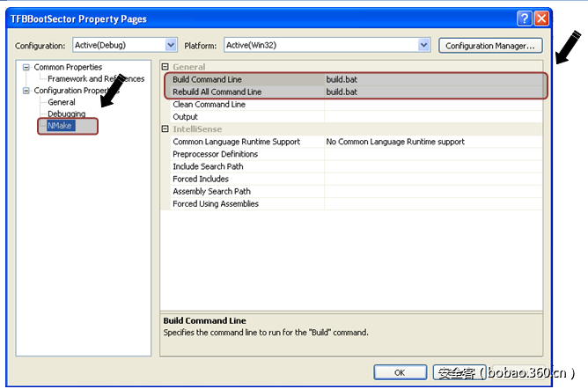Click the Configuration Manager button
The image size is (588, 389).
point(489,45)
